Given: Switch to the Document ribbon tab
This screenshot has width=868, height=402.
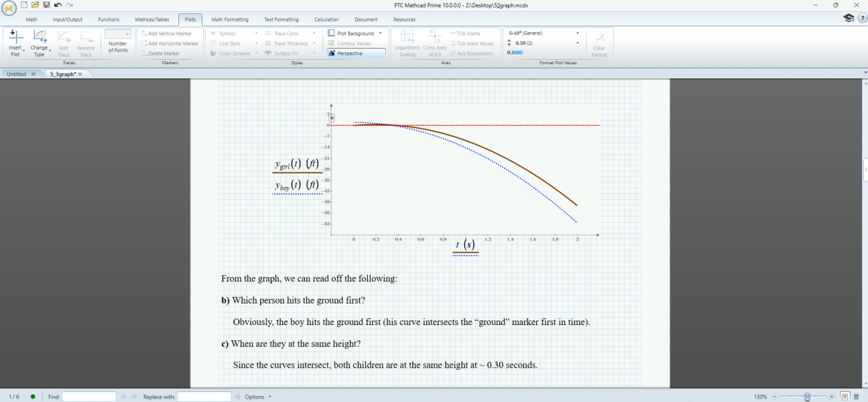Looking at the screenshot, I should pyautogui.click(x=366, y=19).
